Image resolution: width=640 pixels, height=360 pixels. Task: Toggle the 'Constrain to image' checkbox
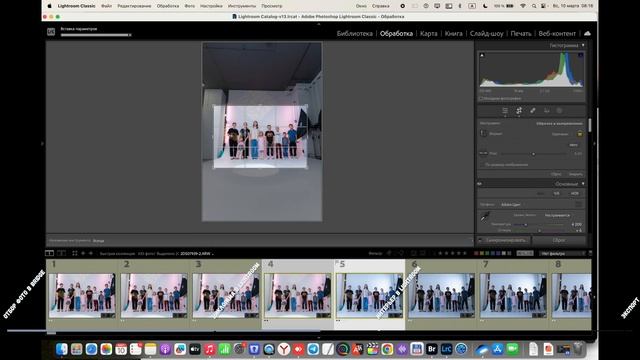(482, 165)
